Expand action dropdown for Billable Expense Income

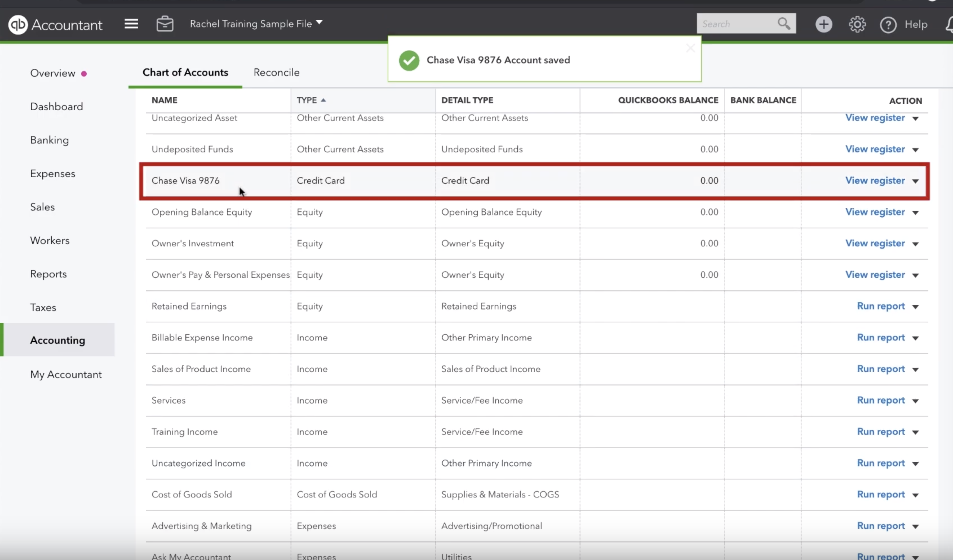pyautogui.click(x=915, y=338)
